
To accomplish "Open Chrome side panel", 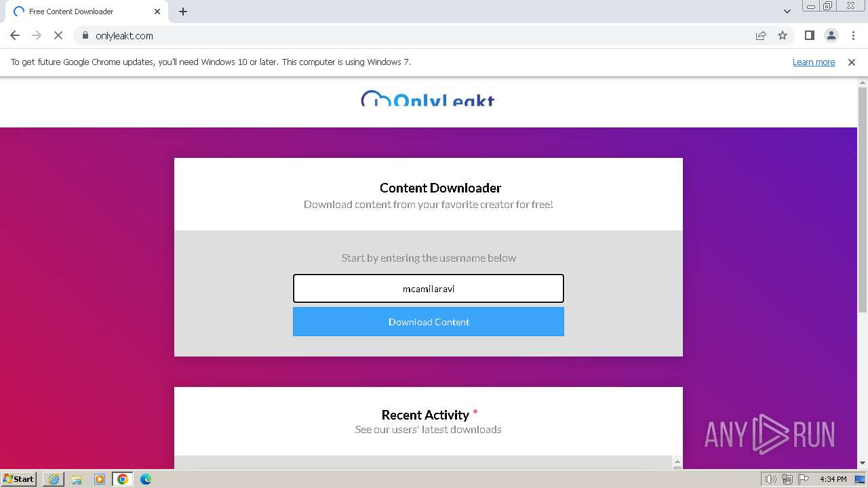I will (809, 35).
